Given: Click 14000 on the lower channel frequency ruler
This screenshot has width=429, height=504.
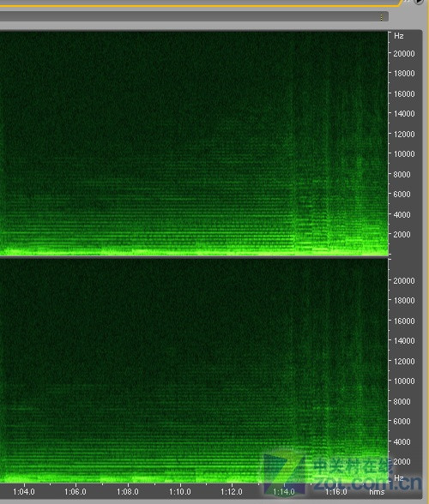Looking at the screenshot, I should click(x=404, y=341).
